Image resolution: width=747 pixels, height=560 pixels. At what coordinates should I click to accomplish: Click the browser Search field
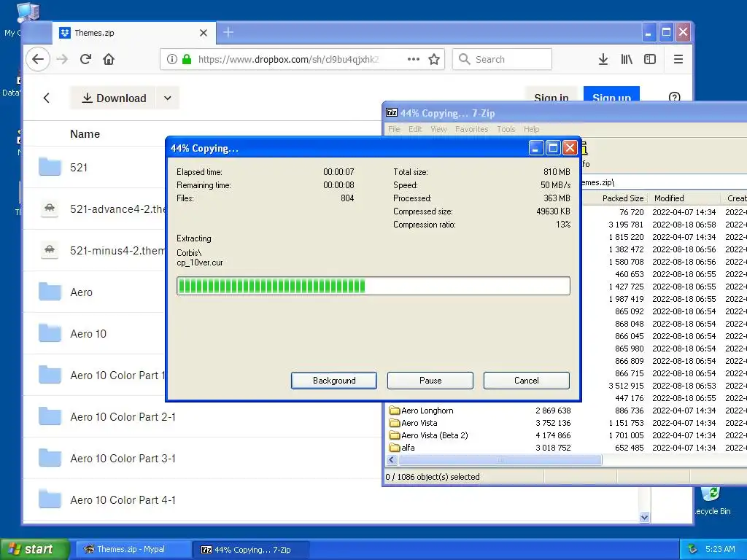pyautogui.click(x=502, y=59)
